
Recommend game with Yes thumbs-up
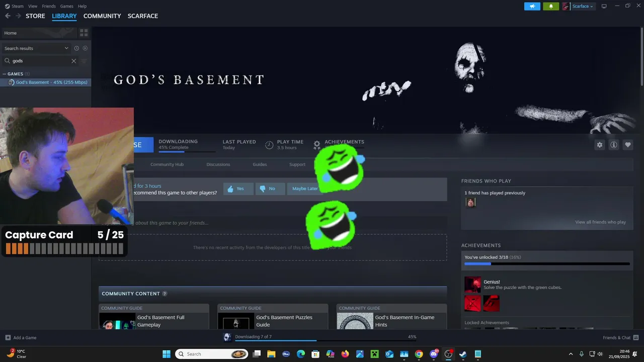click(238, 189)
